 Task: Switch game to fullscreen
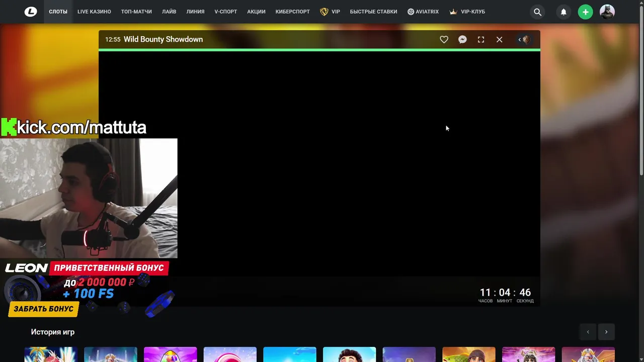pos(481,39)
